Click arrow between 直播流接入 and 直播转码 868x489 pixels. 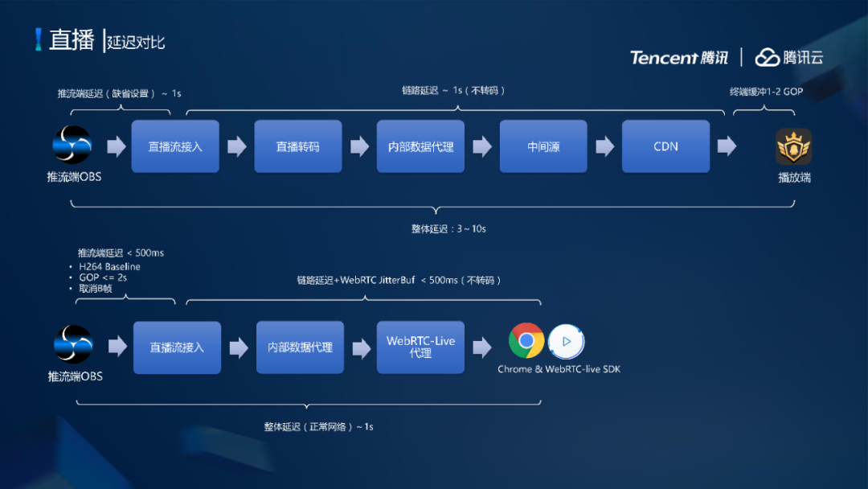pos(237,146)
